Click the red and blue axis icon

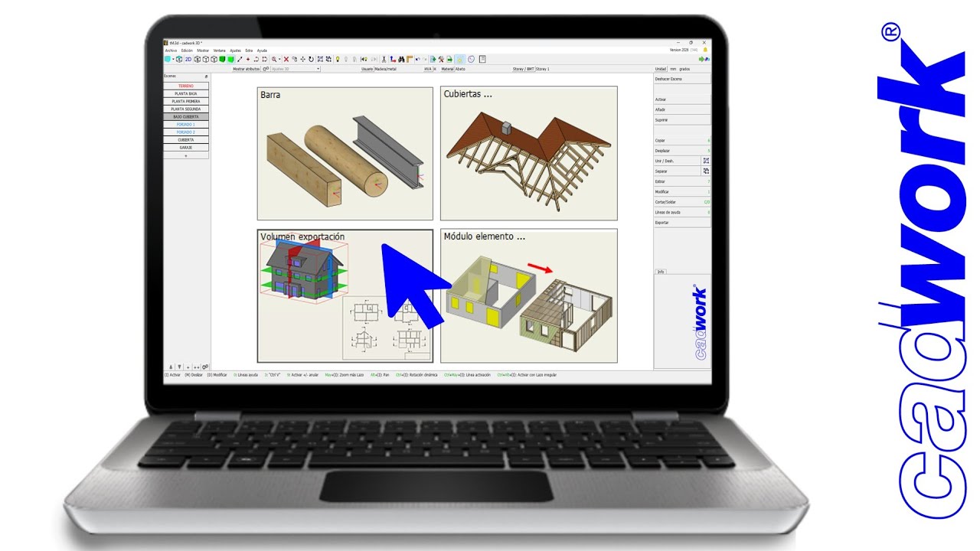[393, 59]
